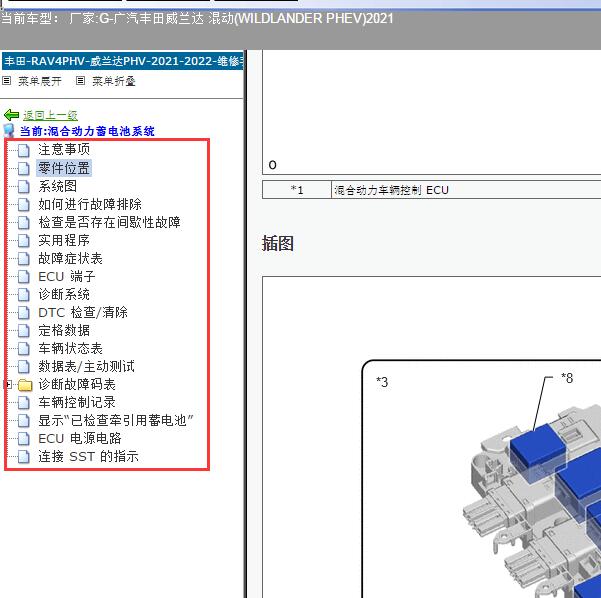Viewport: 601px width, 598px height.
Task: Expand the 诊断故障码表 folder node
Action: 7,384
